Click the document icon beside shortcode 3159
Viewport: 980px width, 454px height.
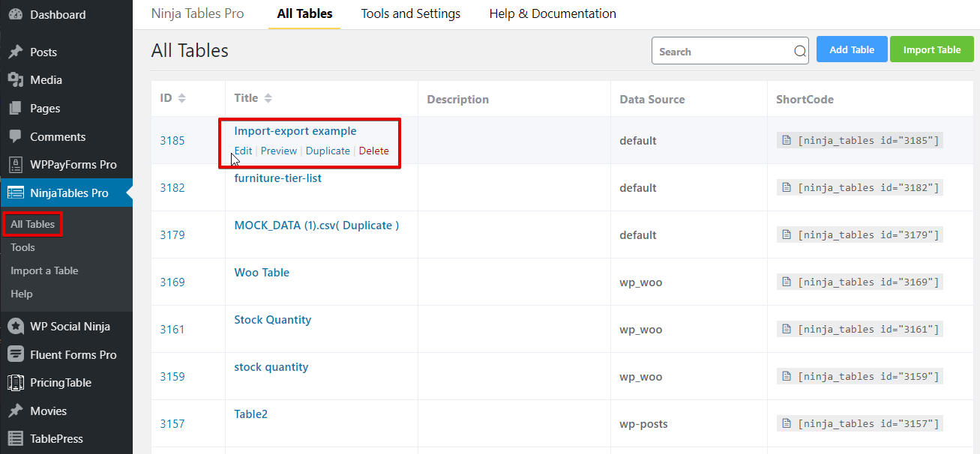(787, 376)
